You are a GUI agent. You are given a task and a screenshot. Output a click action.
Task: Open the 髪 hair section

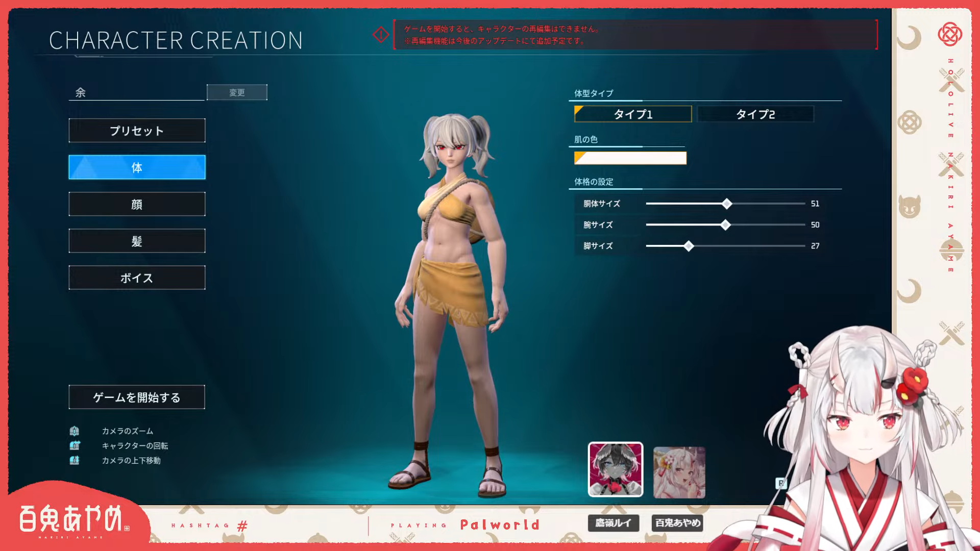(x=137, y=241)
